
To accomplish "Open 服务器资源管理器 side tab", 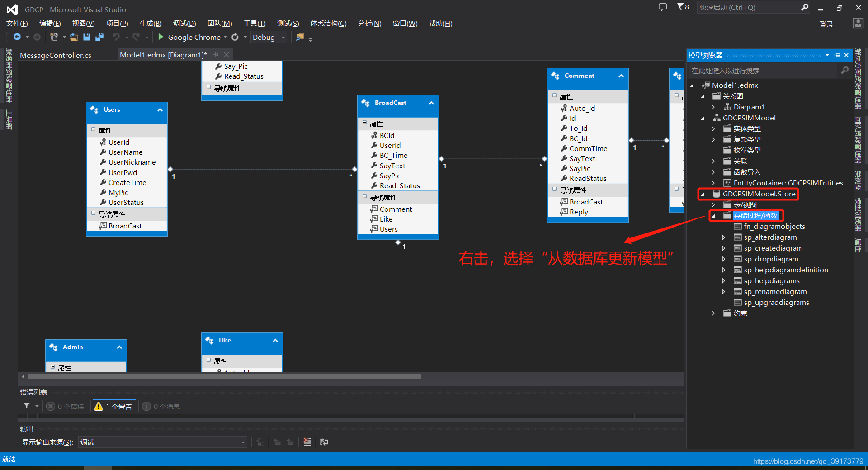I will coord(9,76).
